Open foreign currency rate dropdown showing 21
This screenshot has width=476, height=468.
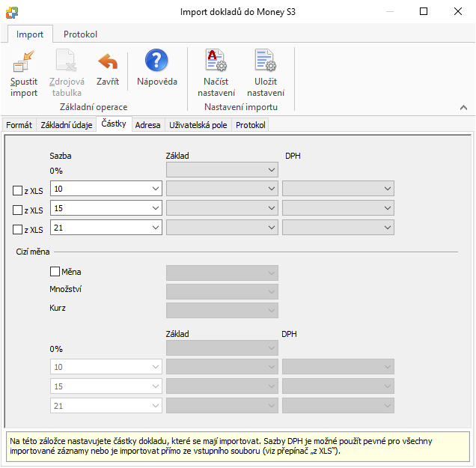[106, 406]
